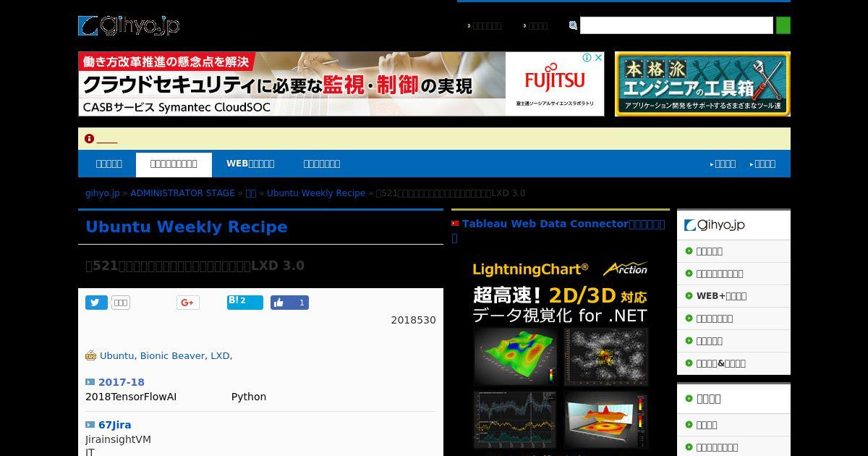Focus the site search input field

point(676,25)
